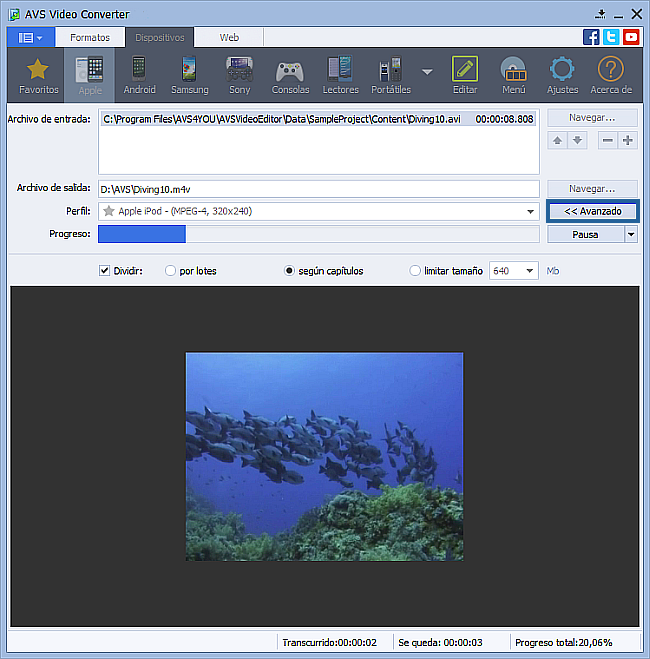Open the Facebook page icon
Viewport: 650px width, 659px height.
coord(592,37)
